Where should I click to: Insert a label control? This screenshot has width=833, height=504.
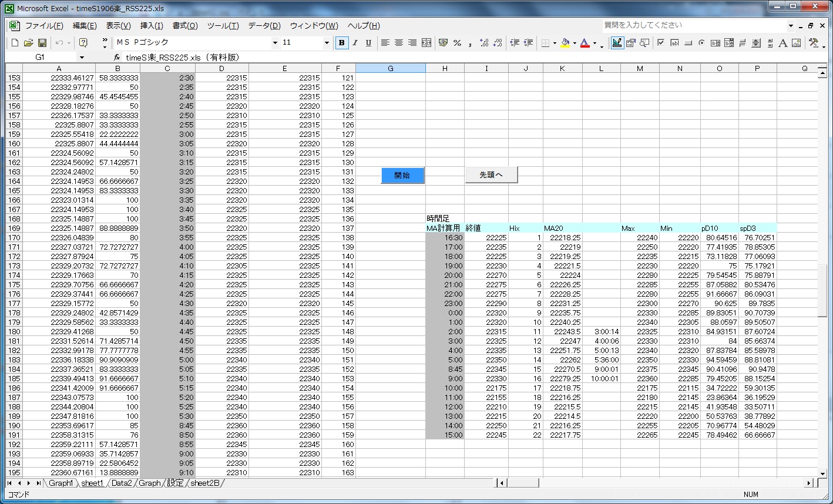(783, 43)
